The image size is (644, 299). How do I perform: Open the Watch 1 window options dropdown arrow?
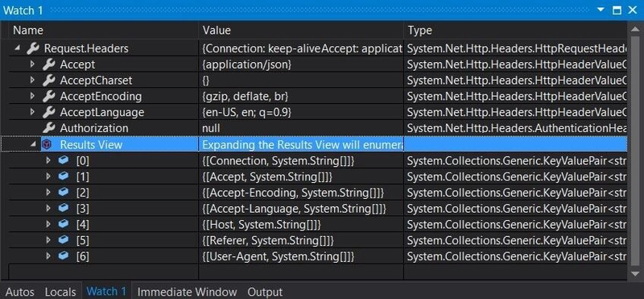click(601, 10)
